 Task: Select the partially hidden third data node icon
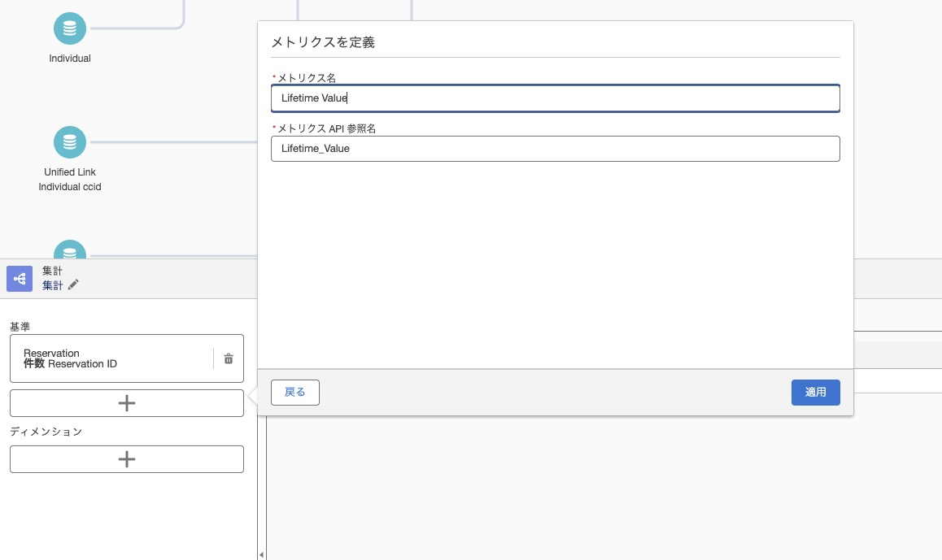[x=70, y=249]
